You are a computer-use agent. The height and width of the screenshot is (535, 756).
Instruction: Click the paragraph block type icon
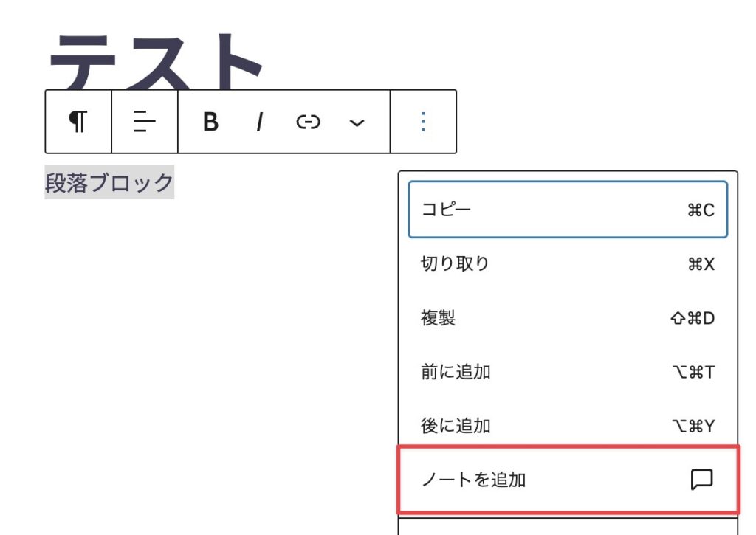tap(78, 122)
